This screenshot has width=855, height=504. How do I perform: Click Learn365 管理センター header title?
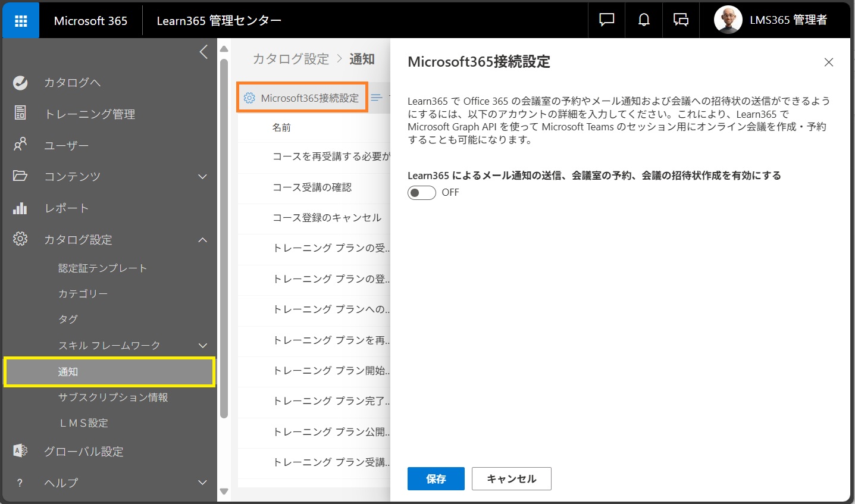219,21
